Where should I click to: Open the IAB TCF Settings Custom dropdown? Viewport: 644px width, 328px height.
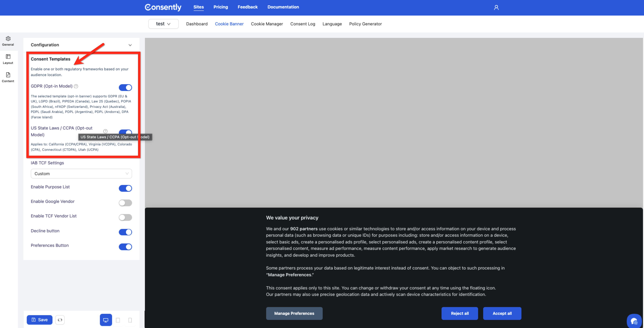(81, 173)
